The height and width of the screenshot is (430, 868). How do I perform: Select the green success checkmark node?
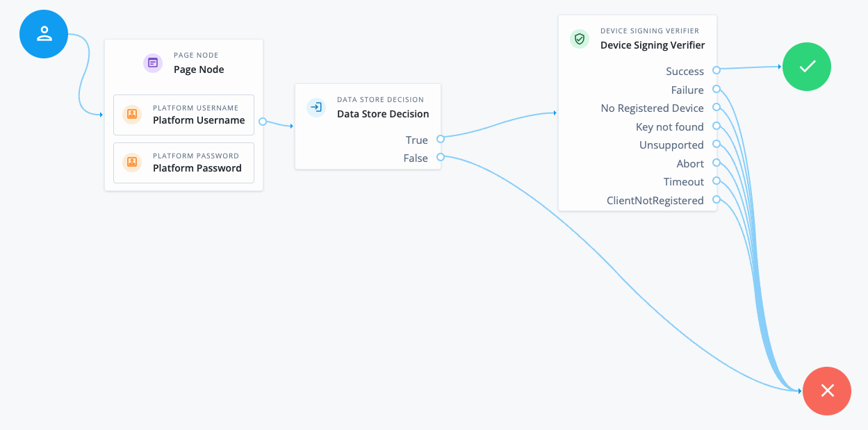(807, 67)
